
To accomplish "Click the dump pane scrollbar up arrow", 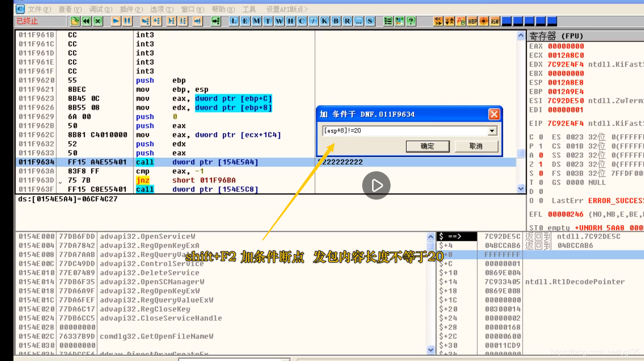I will click(431, 237).
